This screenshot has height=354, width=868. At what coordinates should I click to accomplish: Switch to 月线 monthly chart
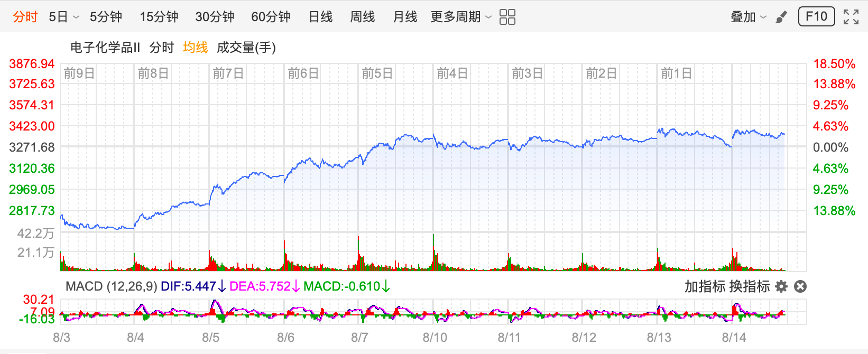tap(405, 17)
